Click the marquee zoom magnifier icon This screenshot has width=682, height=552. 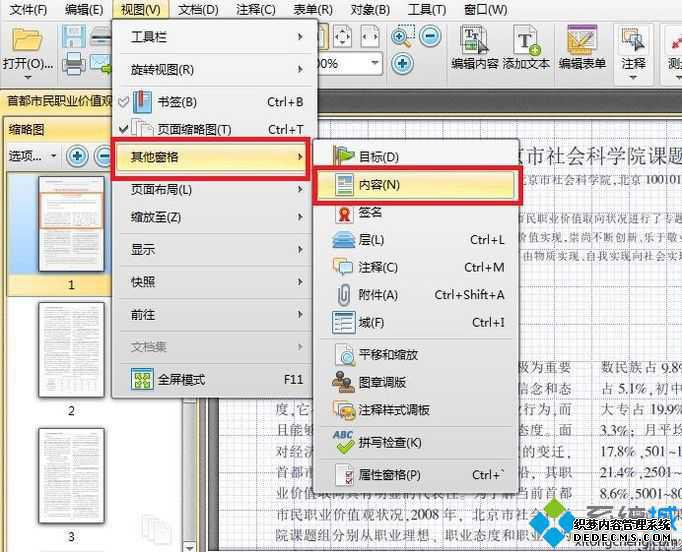(402, 36)
